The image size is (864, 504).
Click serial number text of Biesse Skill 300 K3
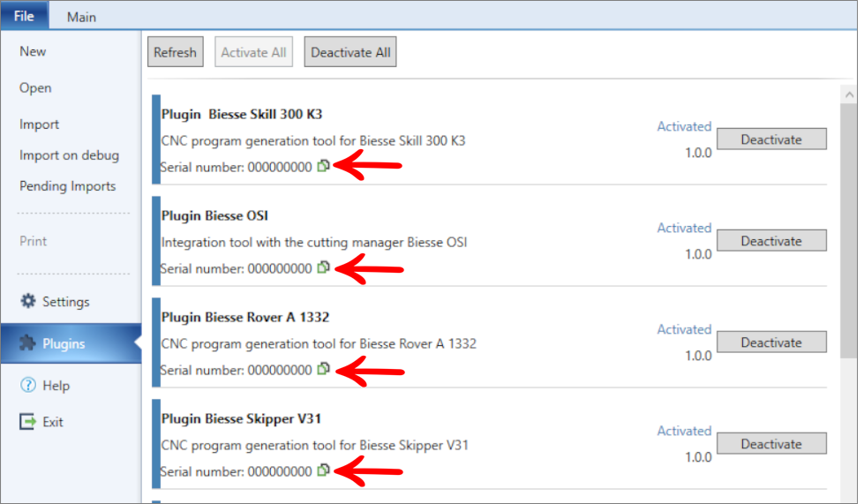pos(236,167)
